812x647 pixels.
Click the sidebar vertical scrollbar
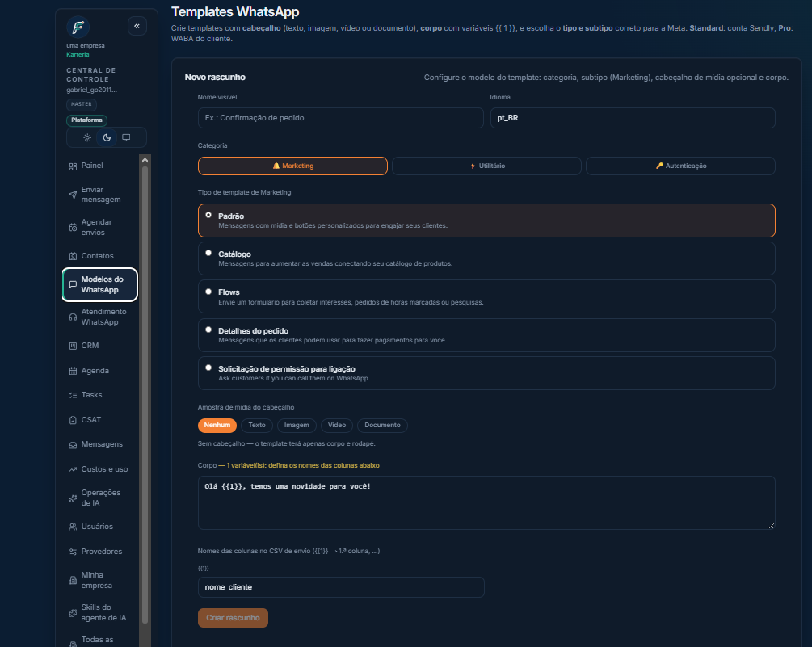coord(145,393)
